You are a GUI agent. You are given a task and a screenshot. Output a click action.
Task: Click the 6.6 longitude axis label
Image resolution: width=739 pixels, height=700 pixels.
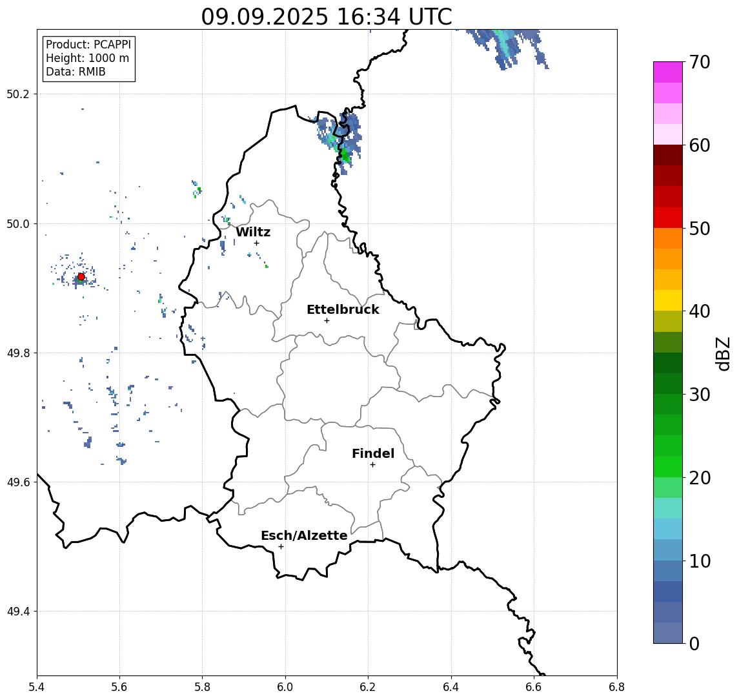tap(534, 687)
